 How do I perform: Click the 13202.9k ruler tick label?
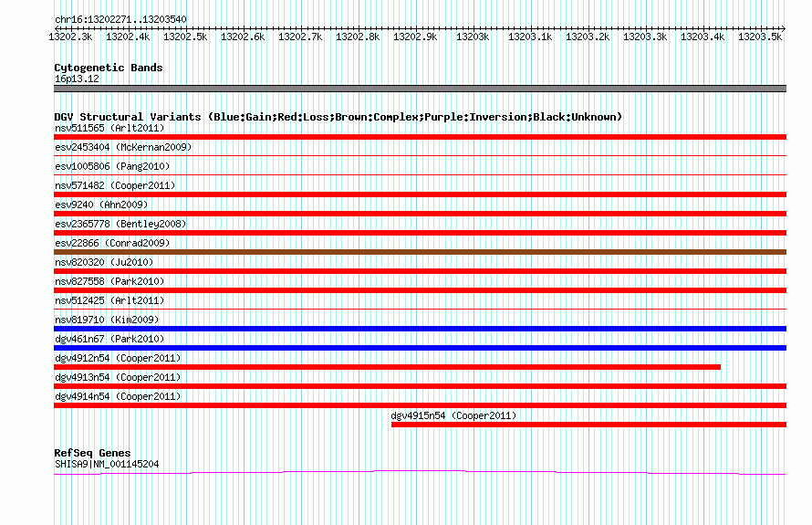(415, 37)
